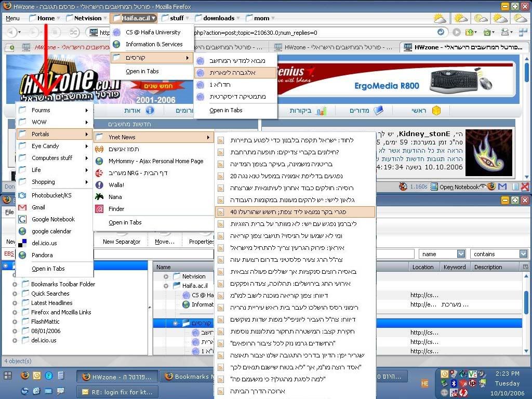
Task: Open the Finder bookmark
Action: (x=153, y=209)
